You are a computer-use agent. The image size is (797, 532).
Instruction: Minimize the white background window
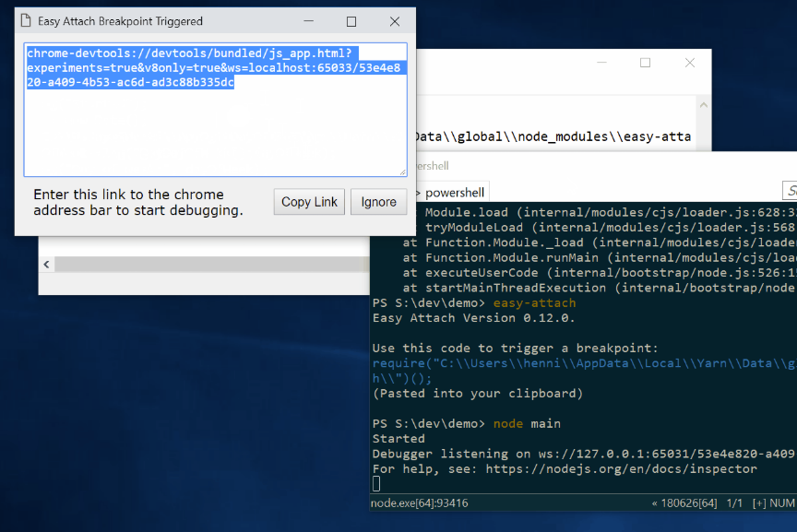[601, 63]
